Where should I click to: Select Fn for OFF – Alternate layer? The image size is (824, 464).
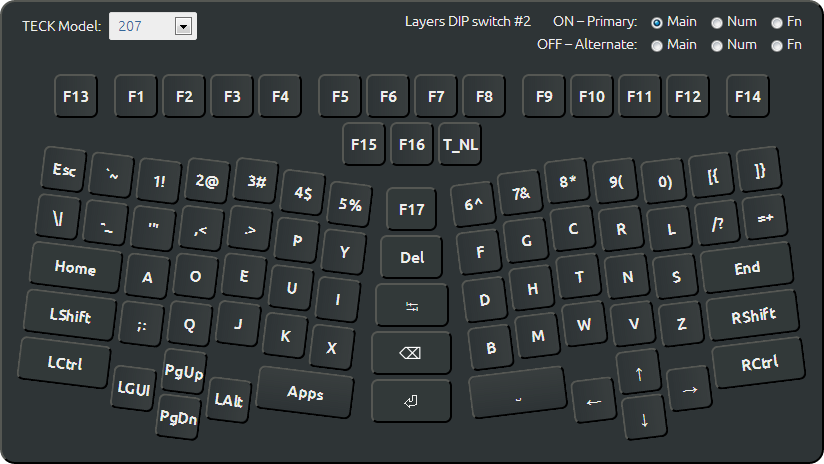(777, 46)
